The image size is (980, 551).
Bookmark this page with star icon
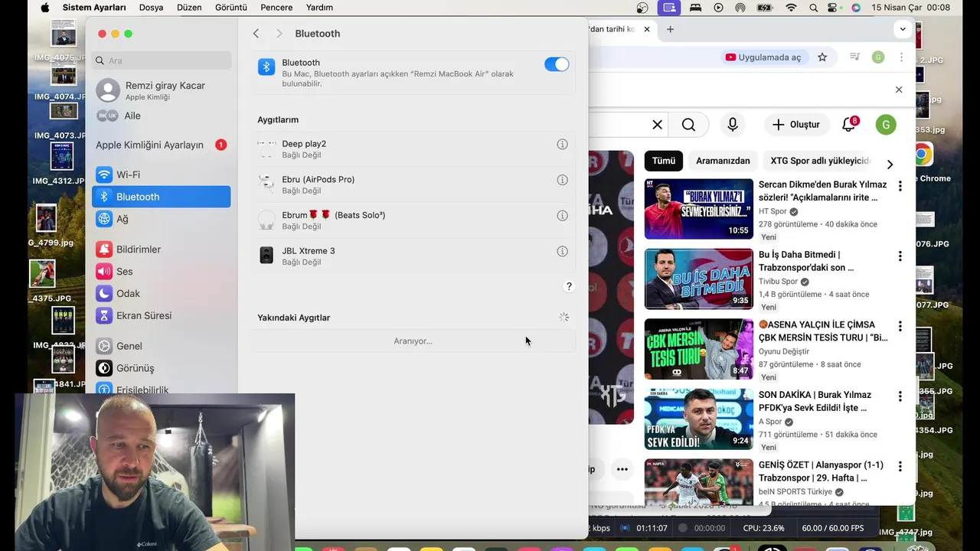[x=822, y=57]
